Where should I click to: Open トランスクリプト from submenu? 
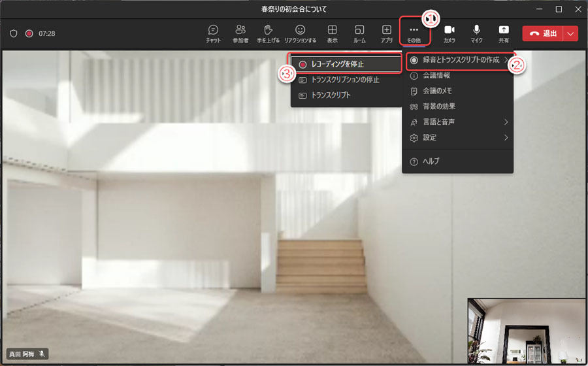(346, 95)
